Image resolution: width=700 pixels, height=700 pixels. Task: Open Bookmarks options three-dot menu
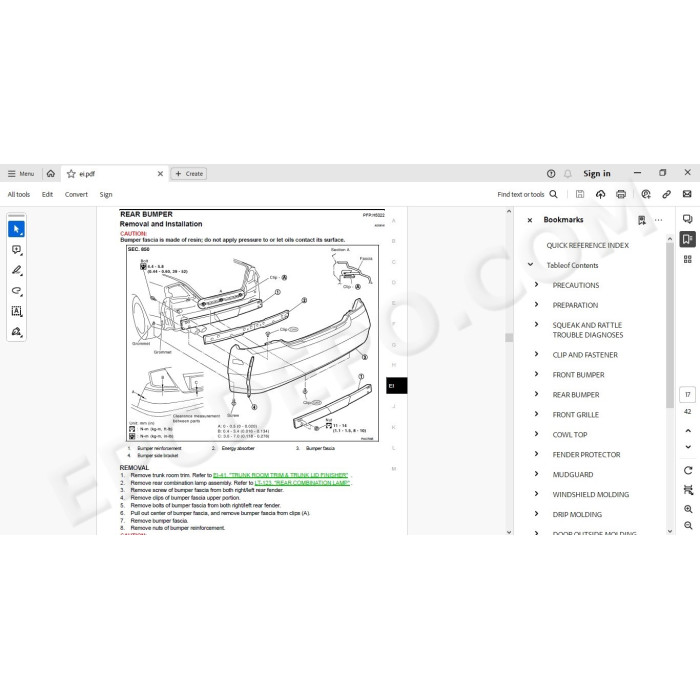[658, 220]
